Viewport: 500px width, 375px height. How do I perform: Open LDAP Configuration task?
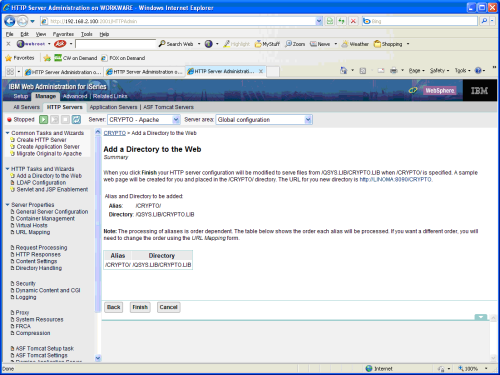(41, 183)
